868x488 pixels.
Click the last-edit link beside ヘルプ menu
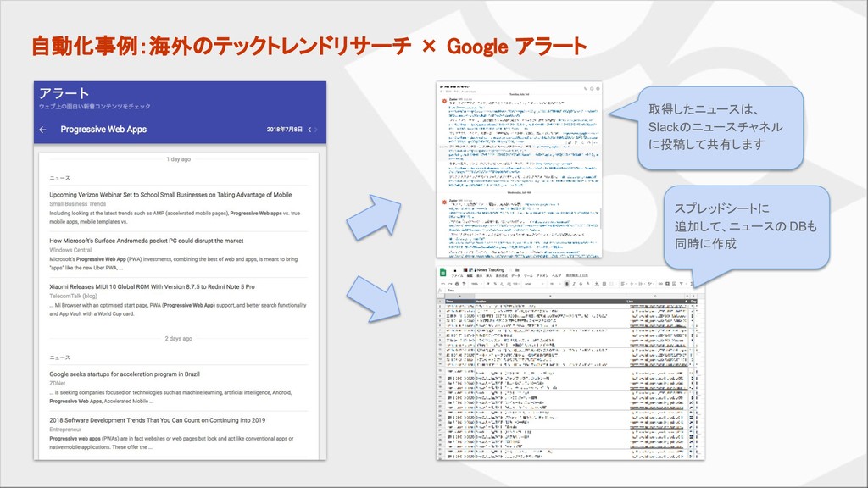click(576, 275)
